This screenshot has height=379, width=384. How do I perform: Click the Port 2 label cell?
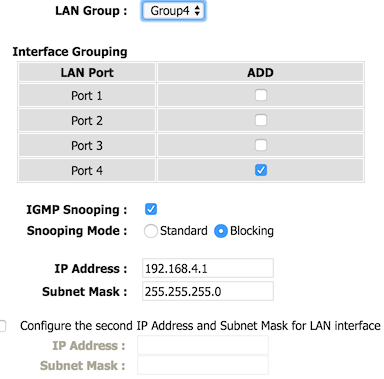click(x=87, y=120)
